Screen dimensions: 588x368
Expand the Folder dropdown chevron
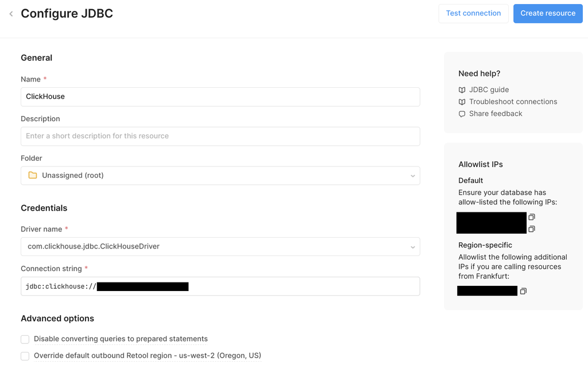pyautogui.click(x=412, y=176)
